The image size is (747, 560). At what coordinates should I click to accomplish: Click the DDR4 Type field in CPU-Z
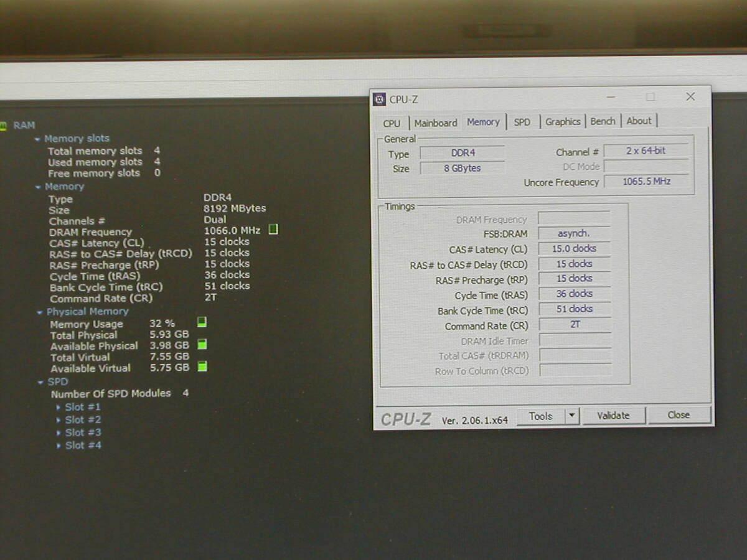coord(462,153)
